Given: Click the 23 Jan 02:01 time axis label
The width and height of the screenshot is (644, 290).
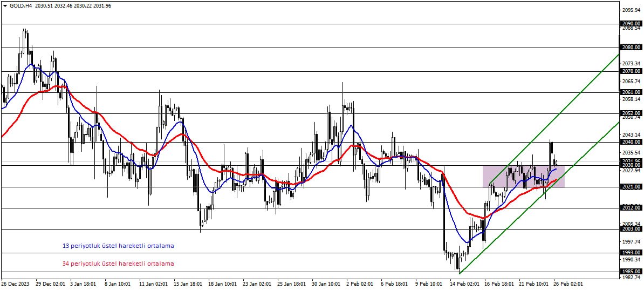Looking at the screenshot, I should coord(257,284).
